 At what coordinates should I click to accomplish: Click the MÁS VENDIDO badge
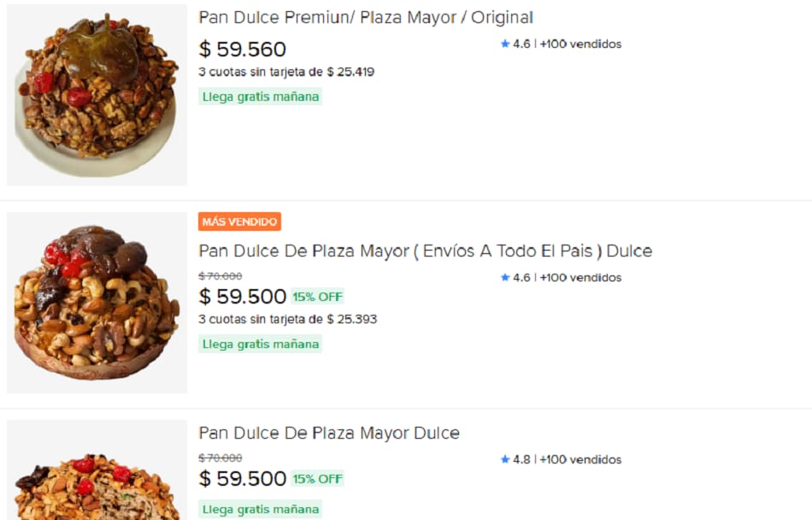click(x=240, y=222)
